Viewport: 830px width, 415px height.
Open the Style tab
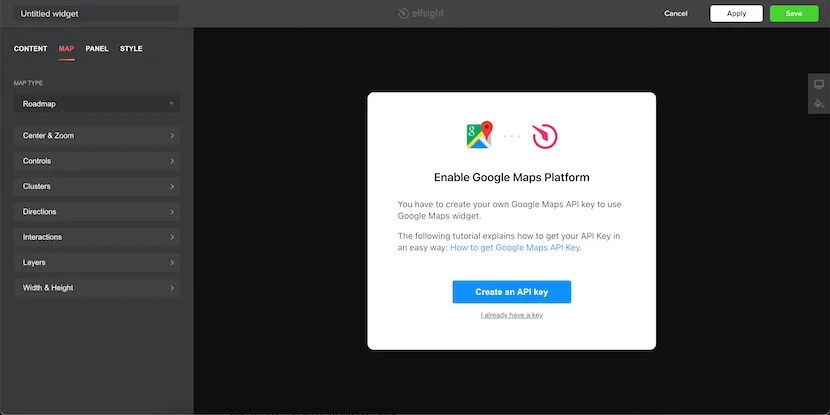(x=131, y=49)
